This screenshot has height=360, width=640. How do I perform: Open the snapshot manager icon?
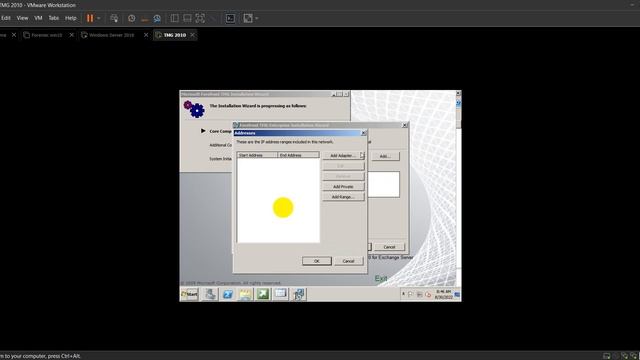(x=157, y=18)
